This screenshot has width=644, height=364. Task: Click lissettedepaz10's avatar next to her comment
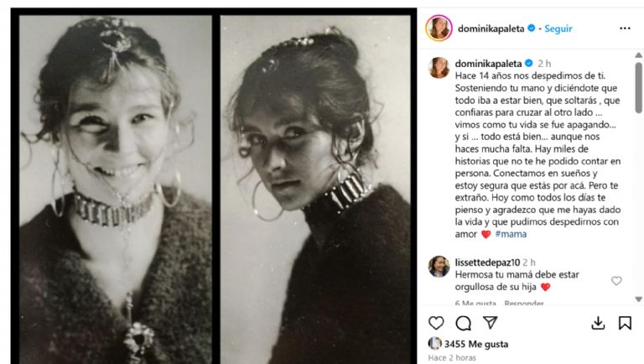tap(439, 266)
